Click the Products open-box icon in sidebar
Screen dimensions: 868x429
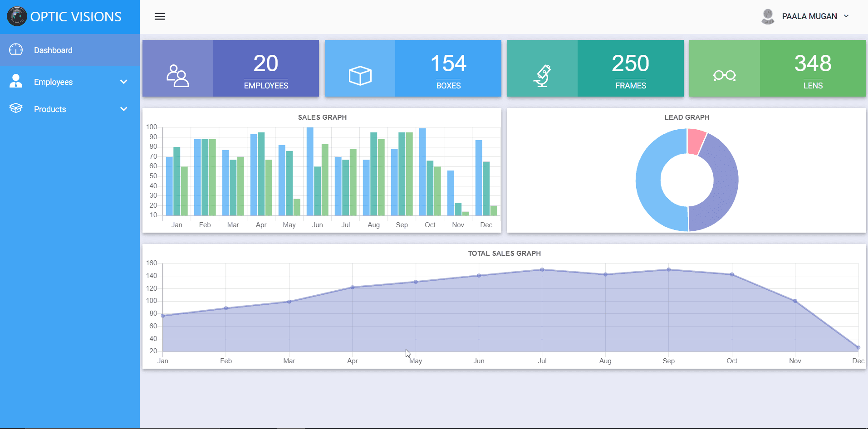tap(16, 108)
